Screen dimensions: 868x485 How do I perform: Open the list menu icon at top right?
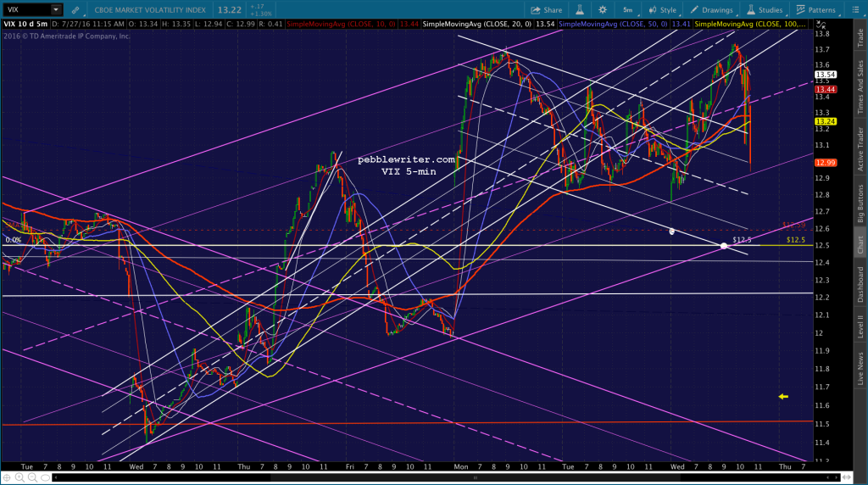point(855,10)
